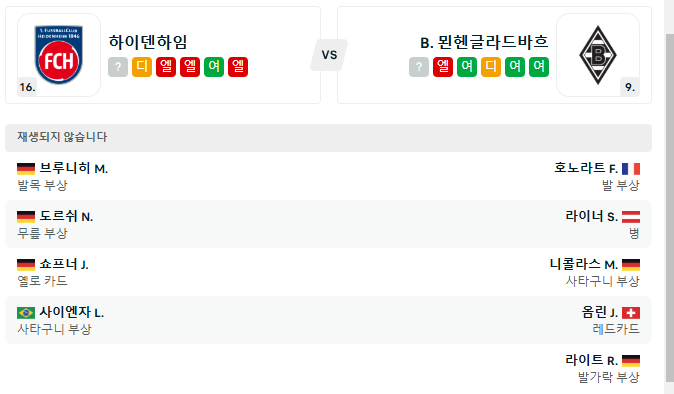Click Gladbach's gray question mark badge
The width and height of the screenshot is (674, 394).
pyautogui.click(x=419, y=67)
